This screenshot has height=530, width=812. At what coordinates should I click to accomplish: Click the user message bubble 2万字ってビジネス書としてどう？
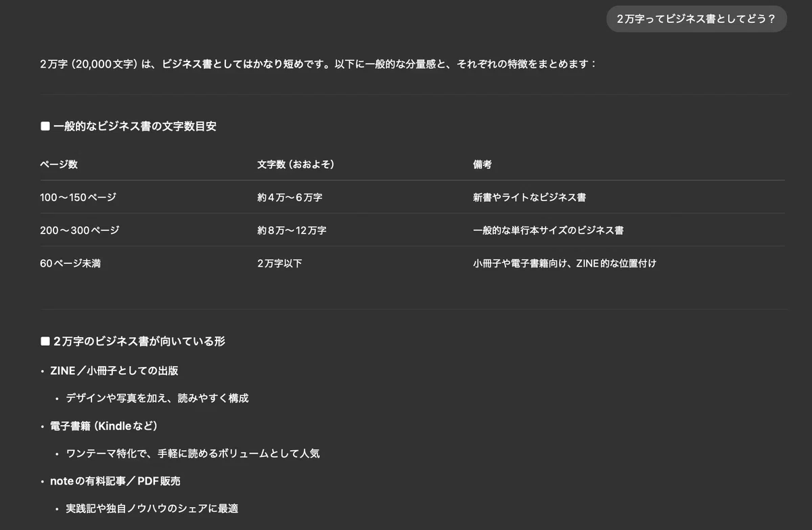click(x=696, y=19)
